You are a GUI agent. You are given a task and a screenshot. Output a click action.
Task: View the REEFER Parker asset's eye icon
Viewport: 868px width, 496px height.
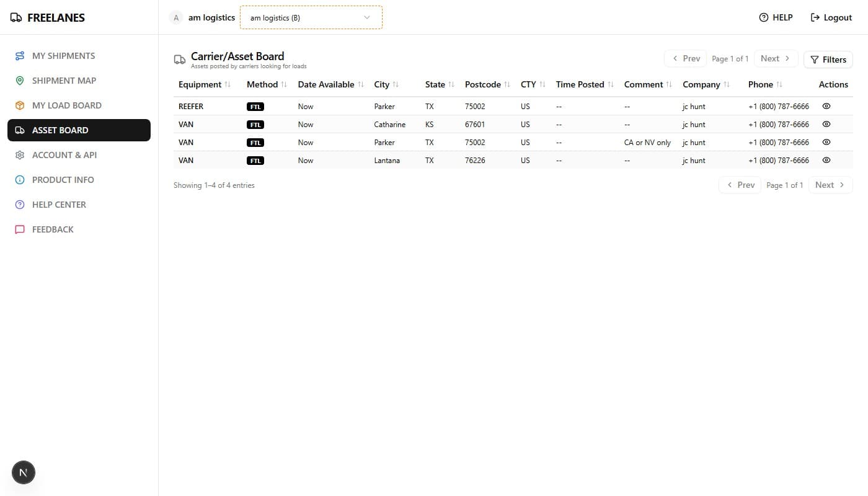[826, 106]
